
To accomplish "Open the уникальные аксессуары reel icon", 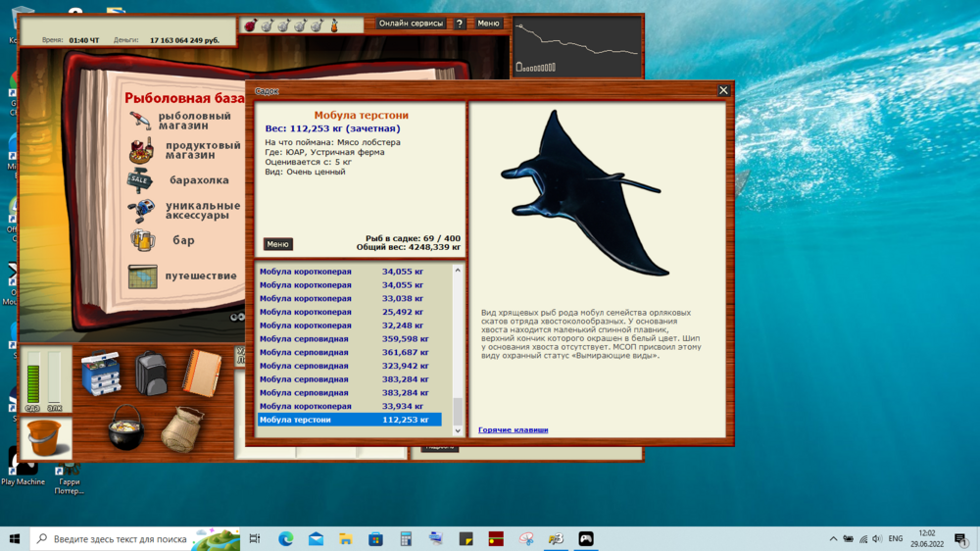I will point(141,210).
